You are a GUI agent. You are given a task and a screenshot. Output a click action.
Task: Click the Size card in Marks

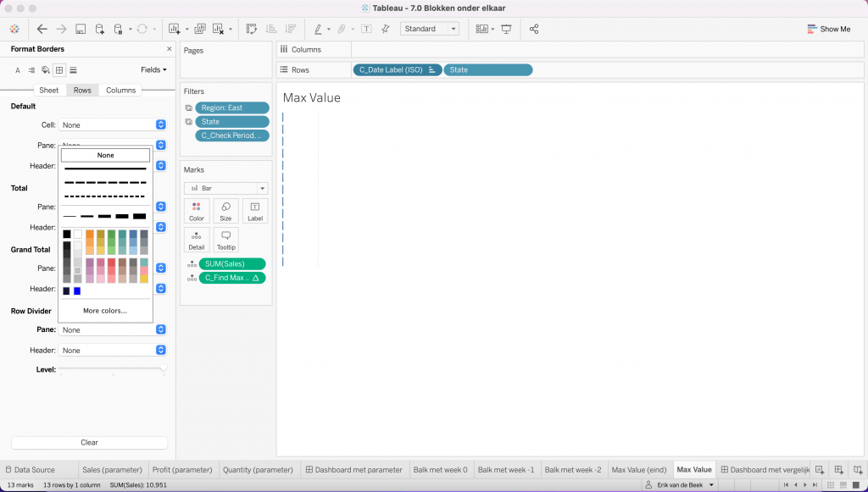225,211
